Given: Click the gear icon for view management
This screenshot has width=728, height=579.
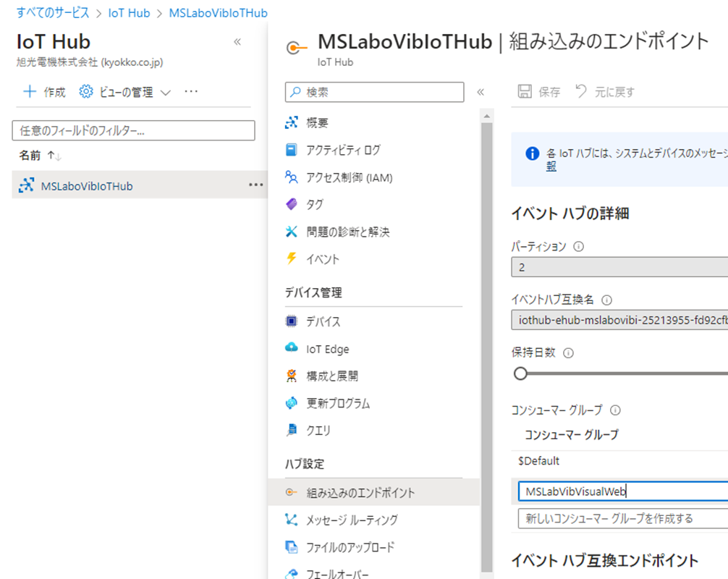Looking at the screenshot, I should (86, 91).
